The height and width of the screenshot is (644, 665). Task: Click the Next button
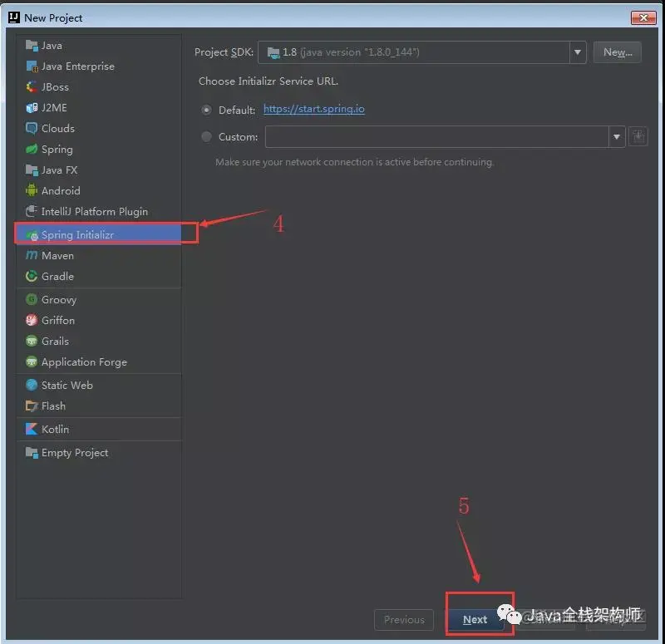click(475, 619)
